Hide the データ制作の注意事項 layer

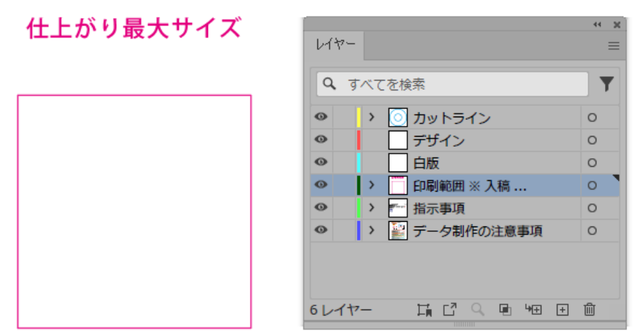tap(321, 230)
